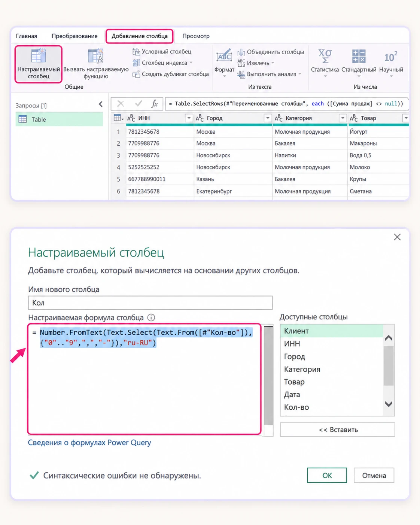This screenshot has height=525, width=420.
Task: Open Товар column filter dropdown
Action: pos(406,118)
